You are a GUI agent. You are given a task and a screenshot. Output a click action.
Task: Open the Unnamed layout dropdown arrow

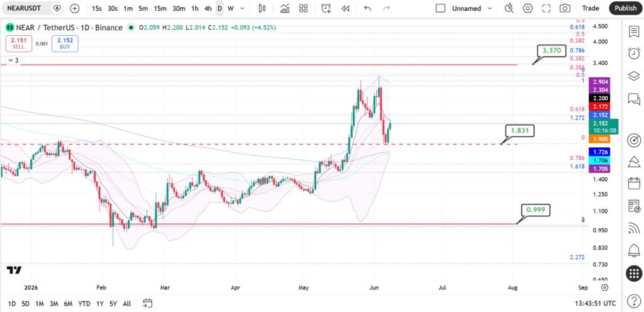pyautogui.click(x=489, y=8)
